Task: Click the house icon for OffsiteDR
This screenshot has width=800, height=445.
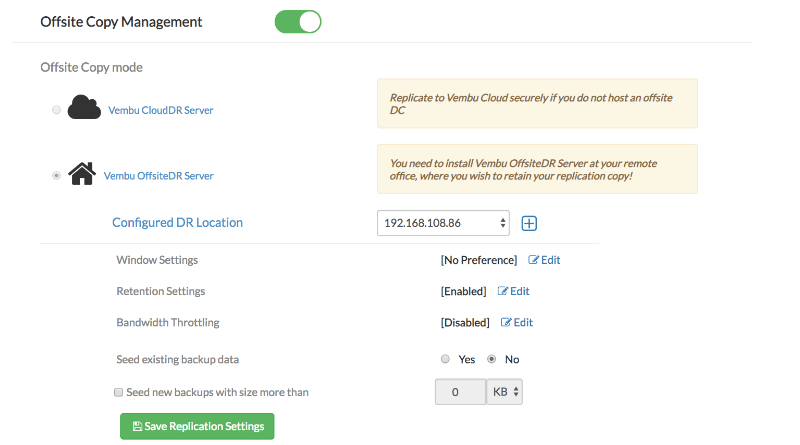Action: click(82, 174)
